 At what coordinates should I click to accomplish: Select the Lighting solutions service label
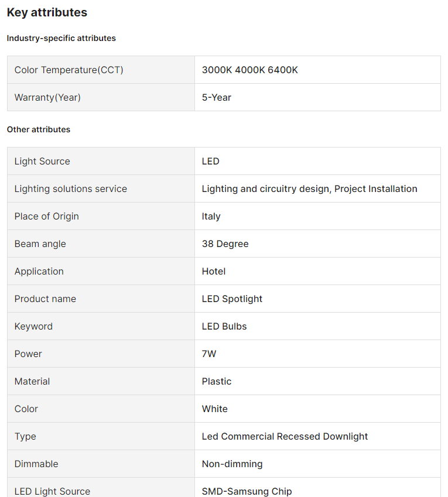click(71, 188)
